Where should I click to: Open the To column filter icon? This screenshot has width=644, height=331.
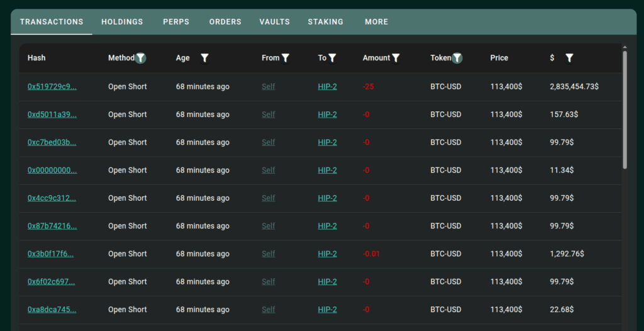pos(333,58)
